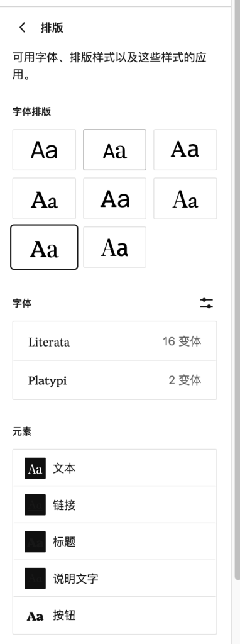Open 文本 element typography settings
Image resolution: width=240 pixels, height=644 pixels.
[115, 468]
